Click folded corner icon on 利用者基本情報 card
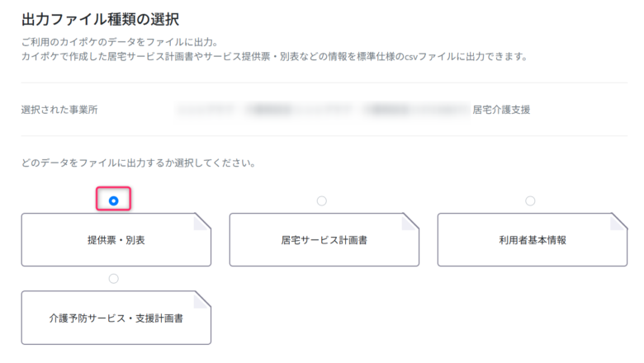This screenshot has height=363, width=644. pyautogui.click(x=618, y=222)
